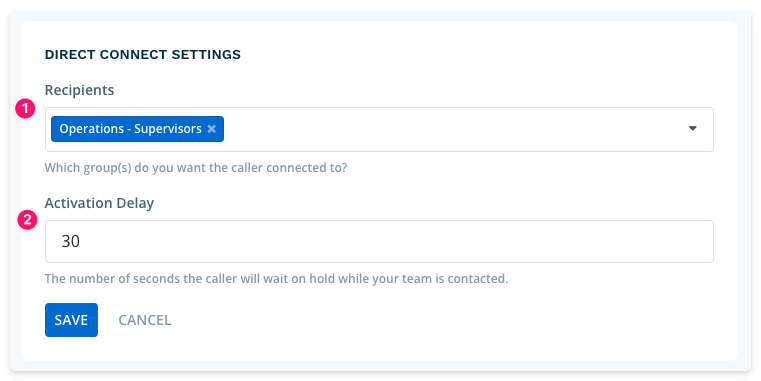Click the pink step 1 marker
The width and height of the screenshot is (761, 381).
point(25,108)
